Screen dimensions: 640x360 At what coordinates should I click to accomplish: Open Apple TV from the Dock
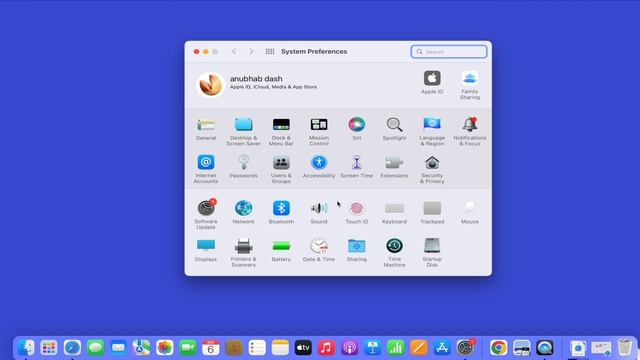[303, 347]
